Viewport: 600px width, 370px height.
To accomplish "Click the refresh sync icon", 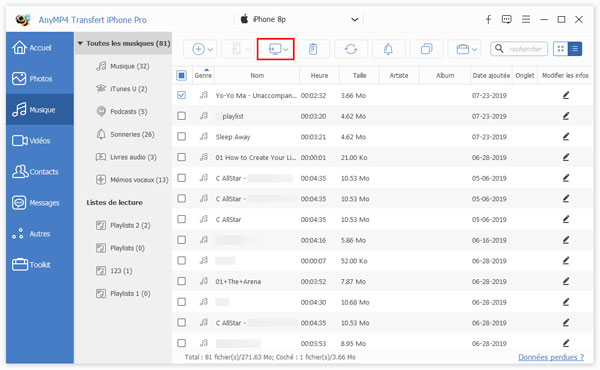I will (351, 49).
